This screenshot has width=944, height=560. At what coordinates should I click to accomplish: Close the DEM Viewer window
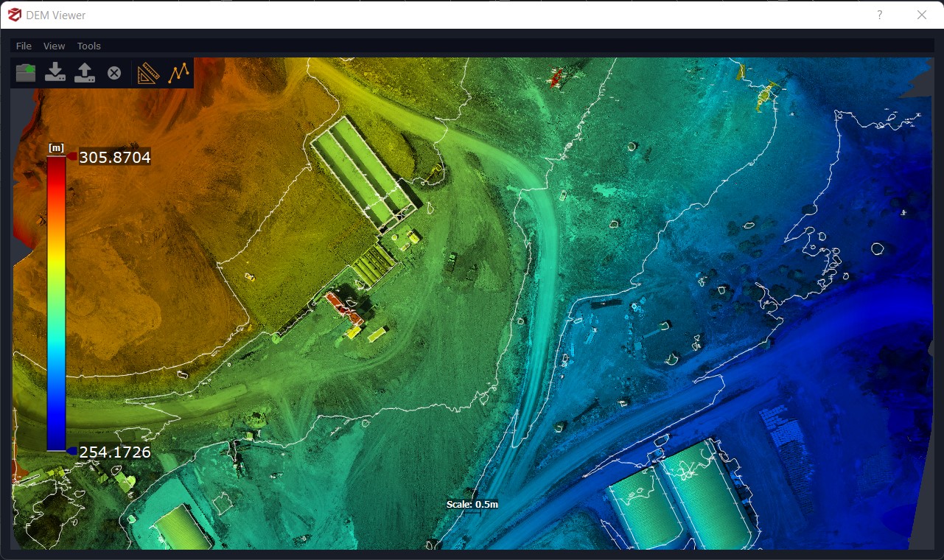921,15
